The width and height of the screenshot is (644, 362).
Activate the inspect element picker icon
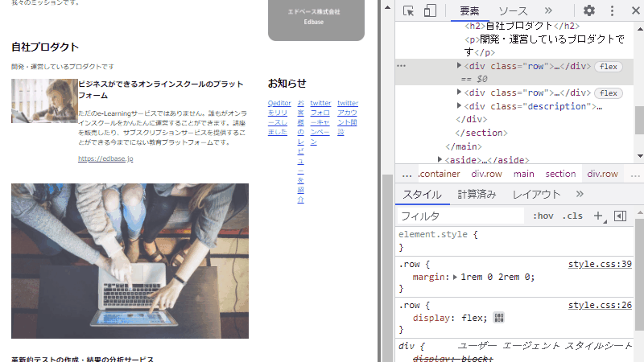409,10
